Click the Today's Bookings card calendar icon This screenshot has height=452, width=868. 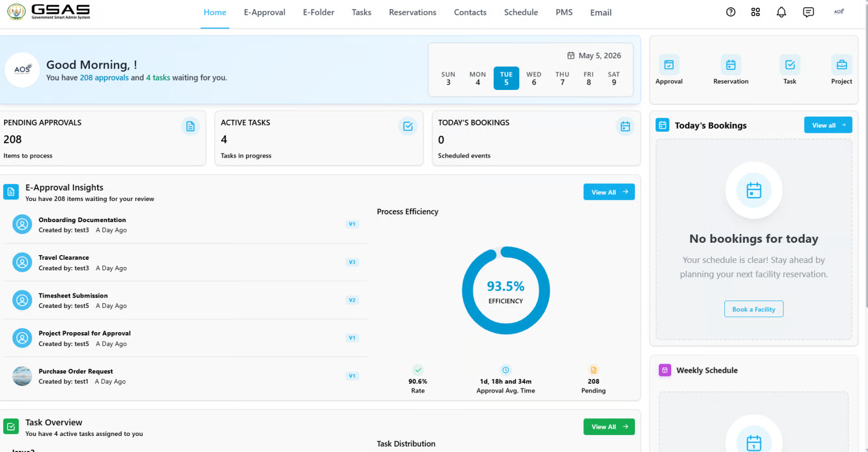[x=625, y=126]
